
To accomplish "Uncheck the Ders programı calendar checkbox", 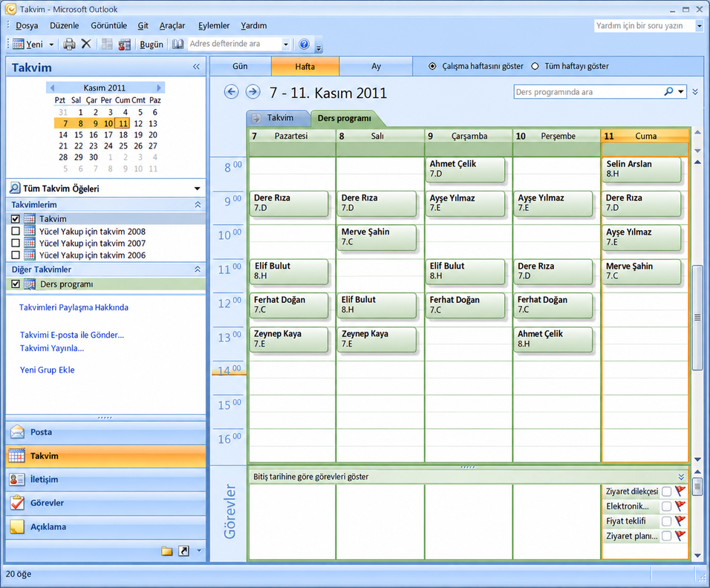I will 16,284.
